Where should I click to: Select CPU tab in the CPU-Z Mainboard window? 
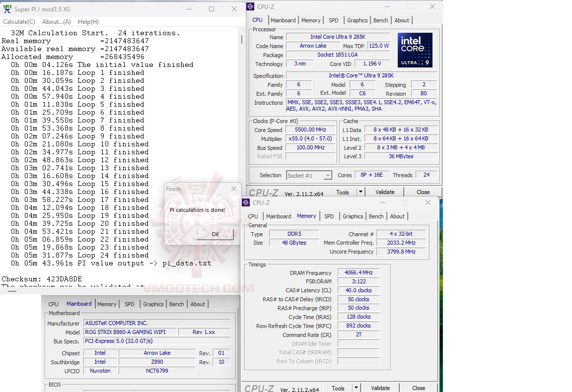tap(53, 304)
